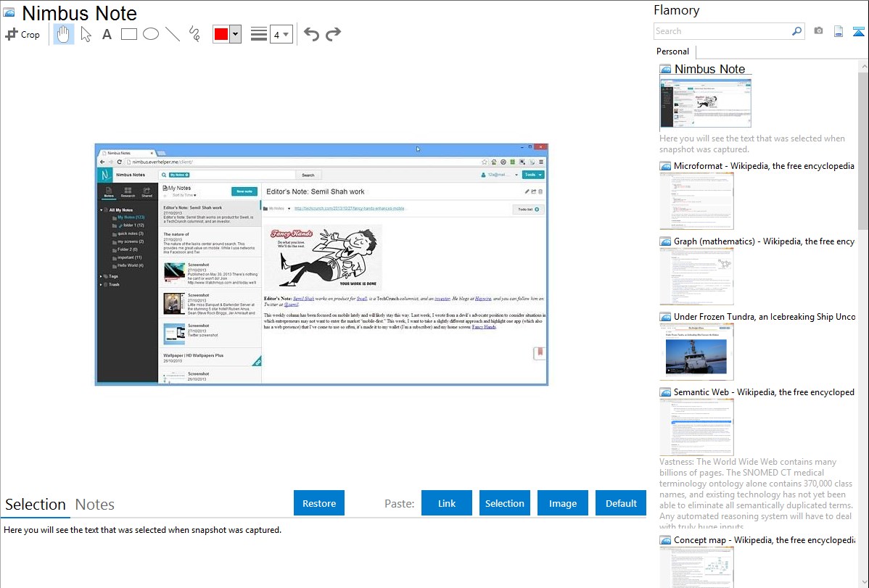Click the Nimbus Note window icon in title
The image size is (869, 588).
point(9,12)
